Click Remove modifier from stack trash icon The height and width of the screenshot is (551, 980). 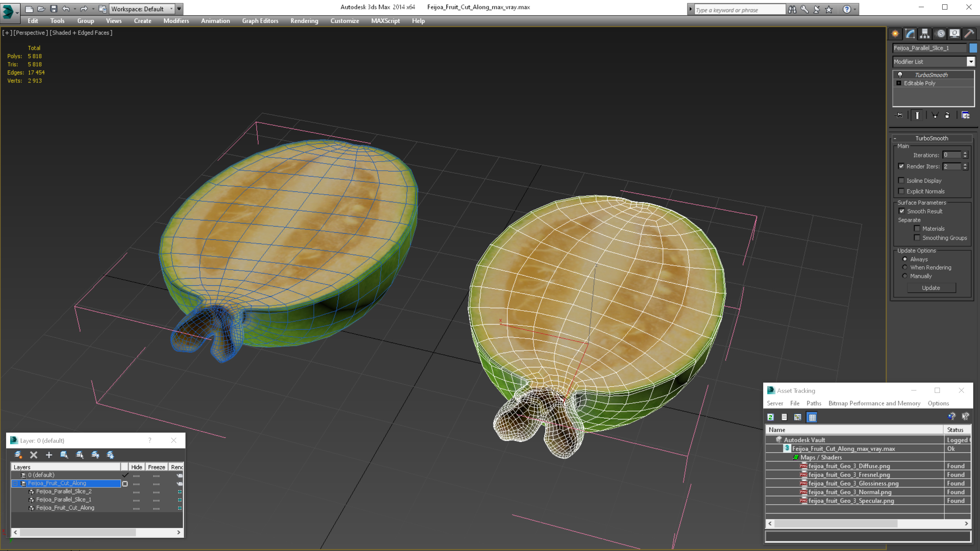(x=947, y=115)
